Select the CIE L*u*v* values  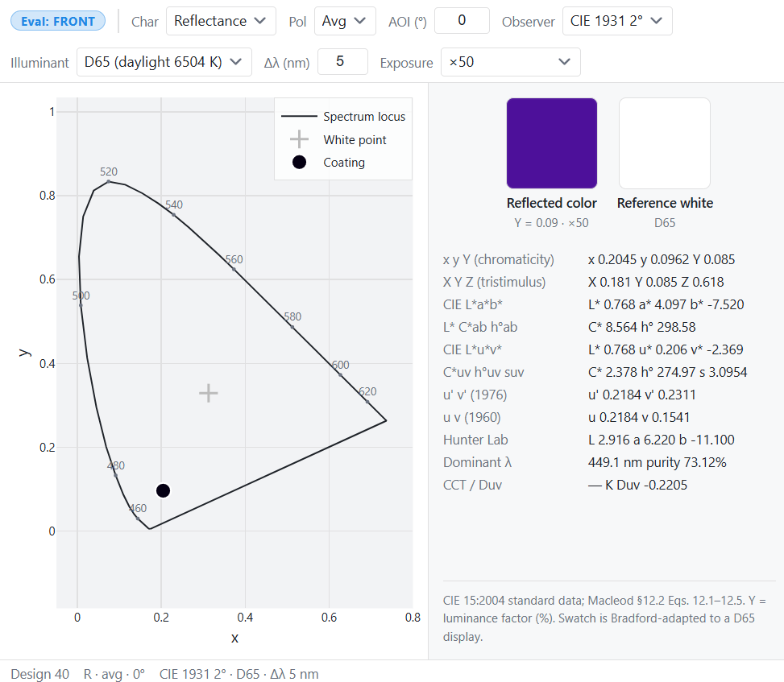666,349
